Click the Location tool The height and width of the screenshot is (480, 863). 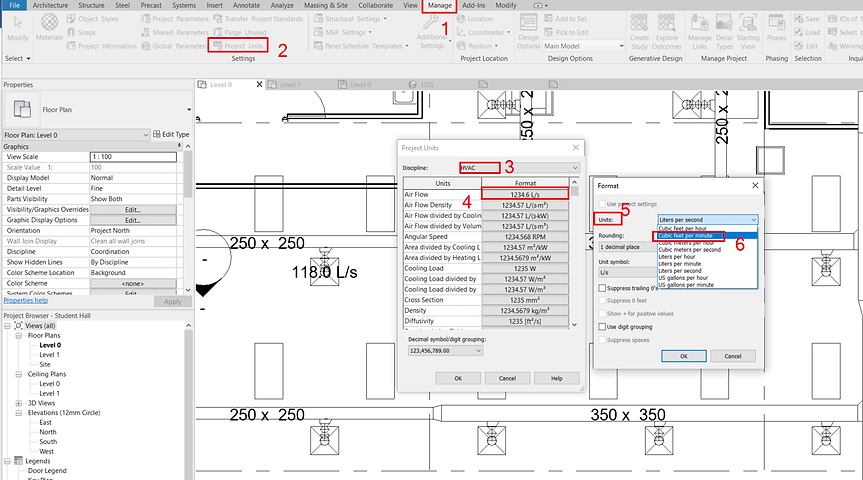click(475, 19)
